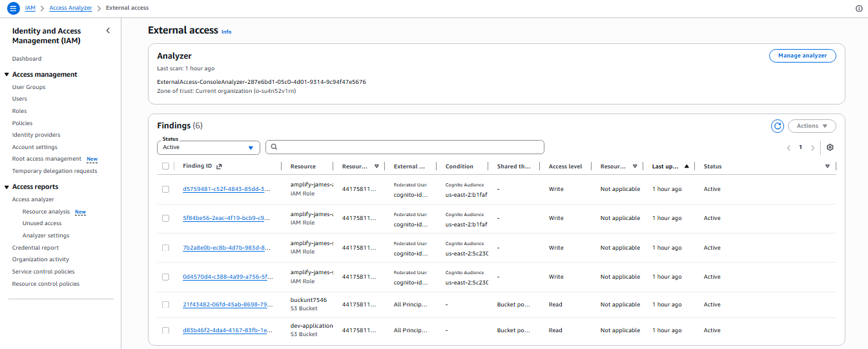The height and width of the screenshot is (349, 868).
Task: Click Read access level for buckunt7546
Action: (x=555, y=304)
